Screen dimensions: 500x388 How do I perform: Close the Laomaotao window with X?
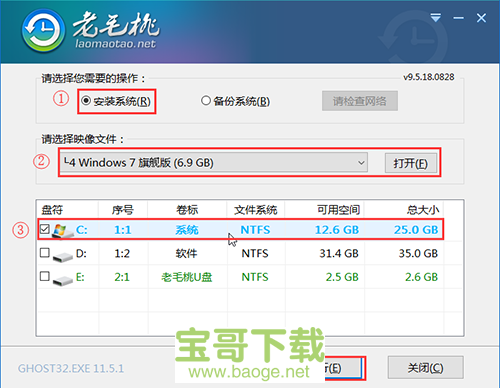pos(481,18)
